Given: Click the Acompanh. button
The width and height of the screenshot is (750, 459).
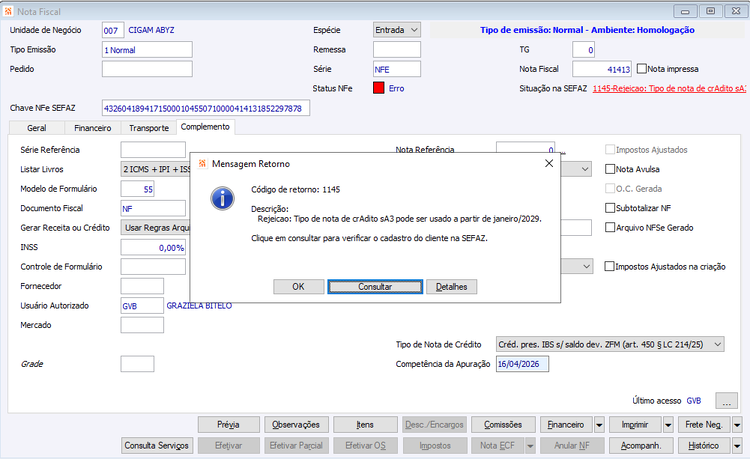Looking at the screenshot, I should (641, 446).
